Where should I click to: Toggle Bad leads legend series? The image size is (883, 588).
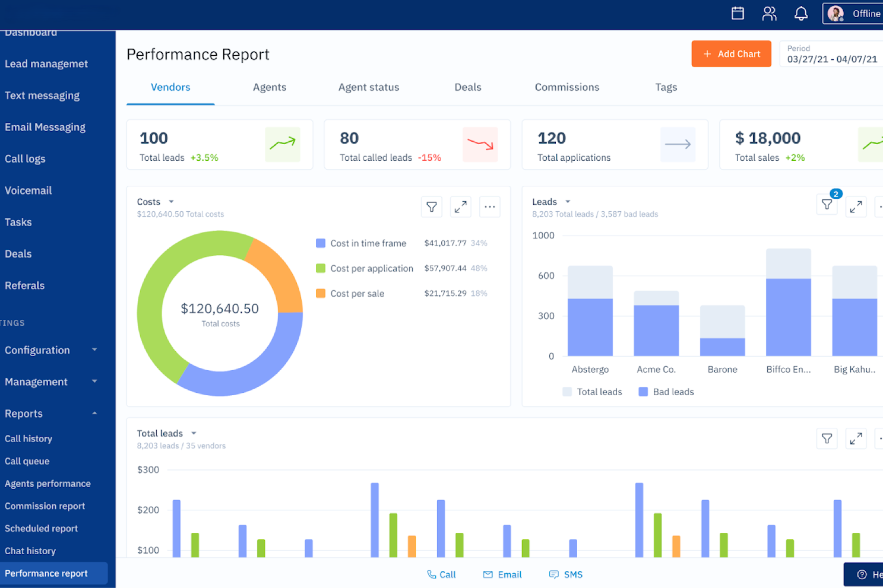[666, 392]
